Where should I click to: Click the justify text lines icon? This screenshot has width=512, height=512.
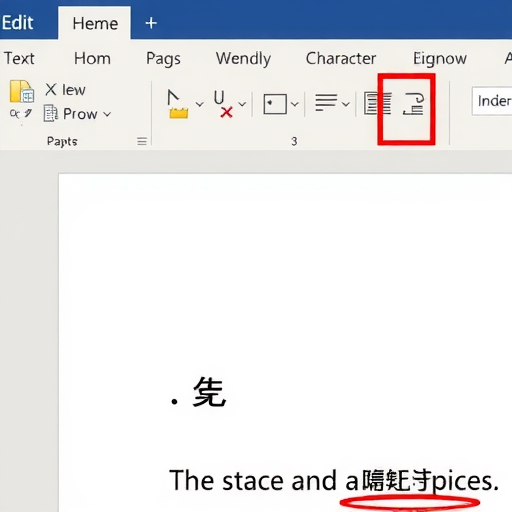[378, 104]
